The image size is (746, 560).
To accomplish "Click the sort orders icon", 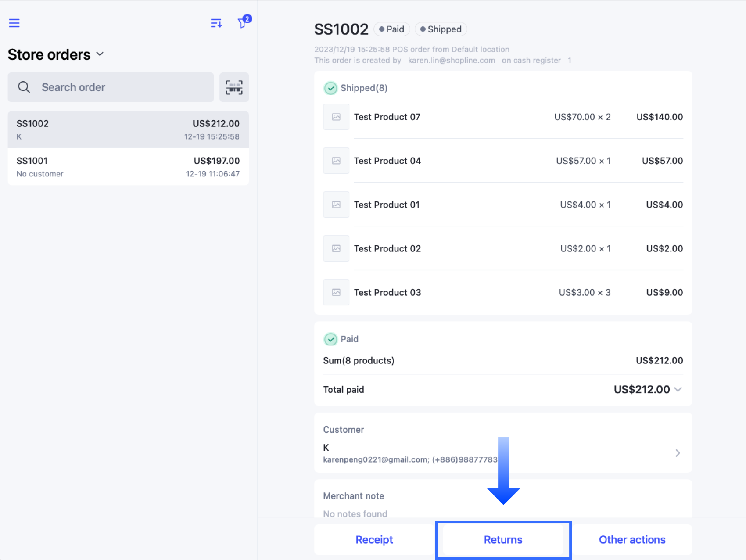I will [x=216, y=23].
